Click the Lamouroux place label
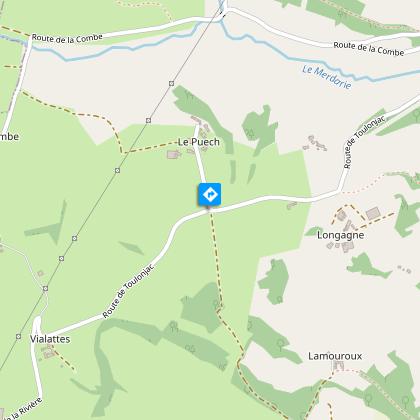This screenshot has height=420, width=420. click(335, 356)
